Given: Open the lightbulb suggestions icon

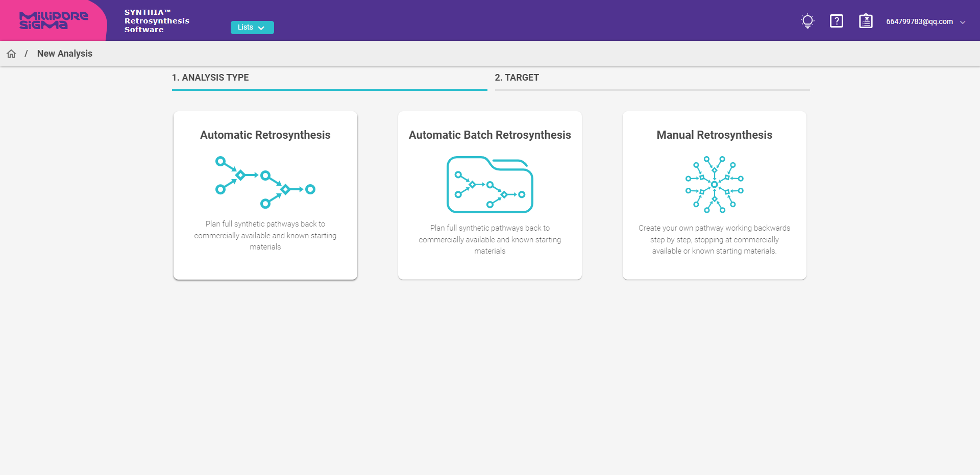Looking at the screenshot, I should tap(807, 21).
